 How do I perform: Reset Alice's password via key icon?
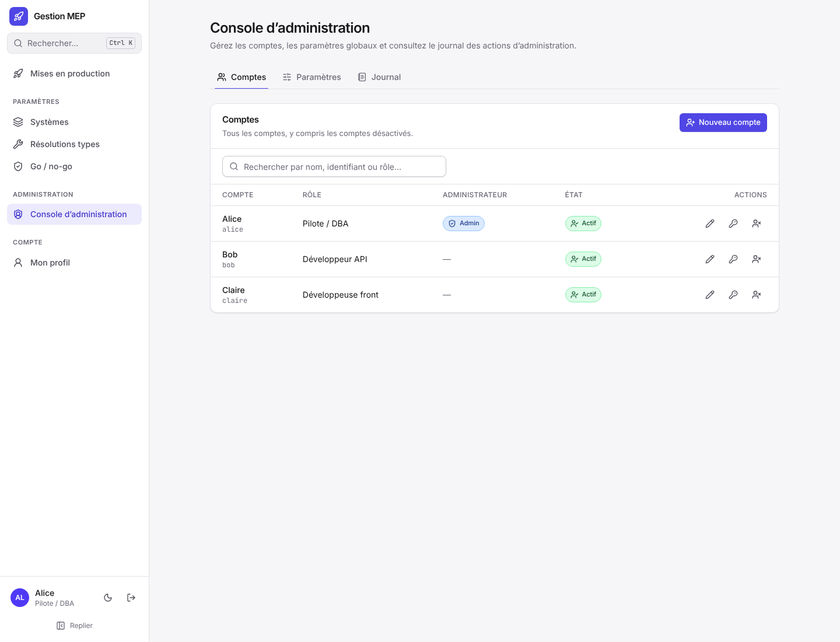coord(733,224)
